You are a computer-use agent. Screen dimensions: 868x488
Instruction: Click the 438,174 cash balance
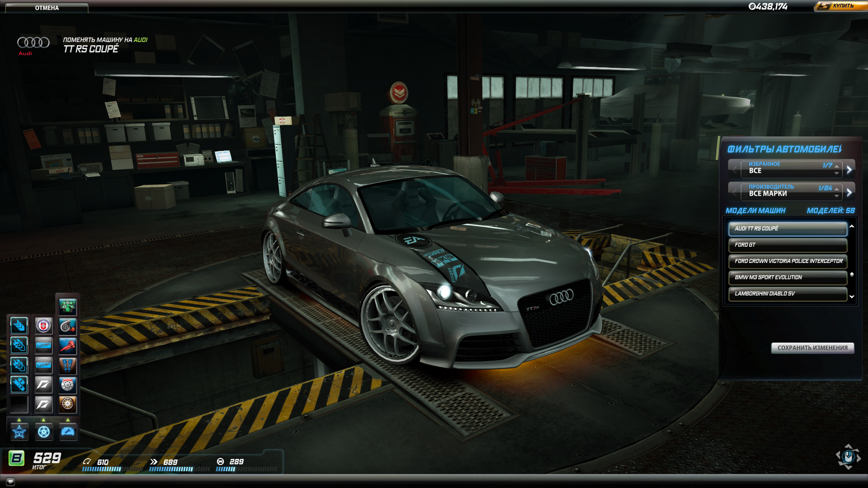point(768,6)
